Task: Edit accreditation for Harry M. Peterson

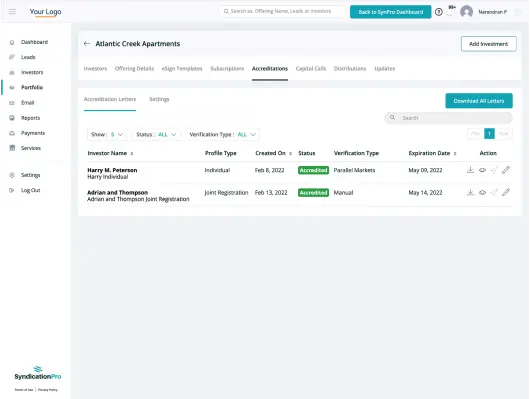Action: pos(506,170)
